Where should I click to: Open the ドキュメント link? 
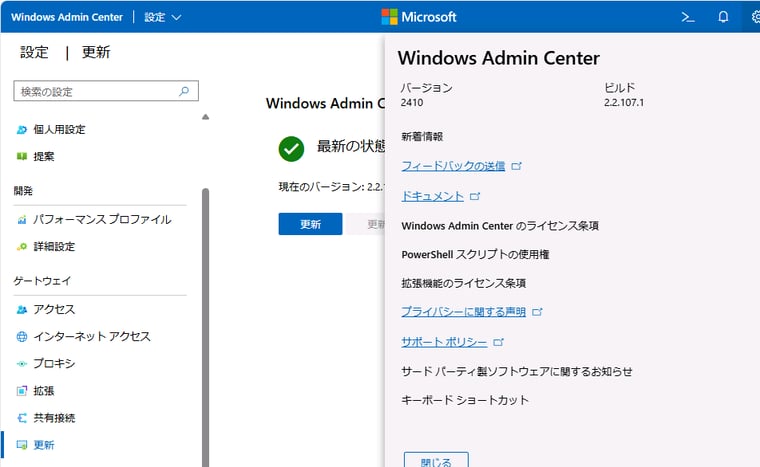click(x=432, y=196)
